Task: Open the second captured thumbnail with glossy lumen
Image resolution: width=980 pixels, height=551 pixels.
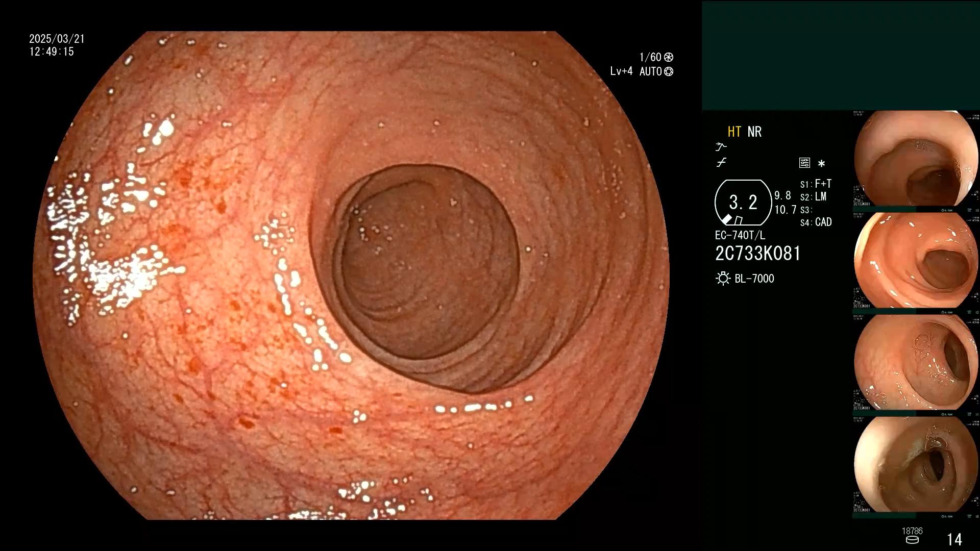Action: [x=916, y=261]
